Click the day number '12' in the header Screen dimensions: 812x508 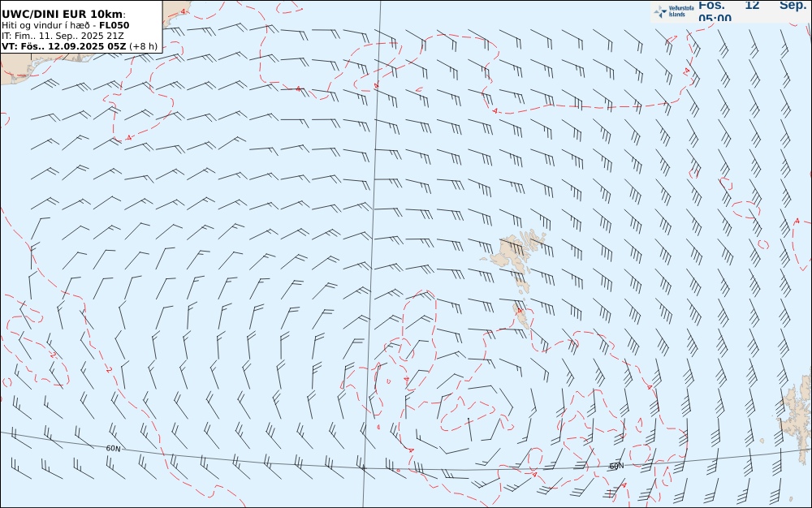point(752,5)
